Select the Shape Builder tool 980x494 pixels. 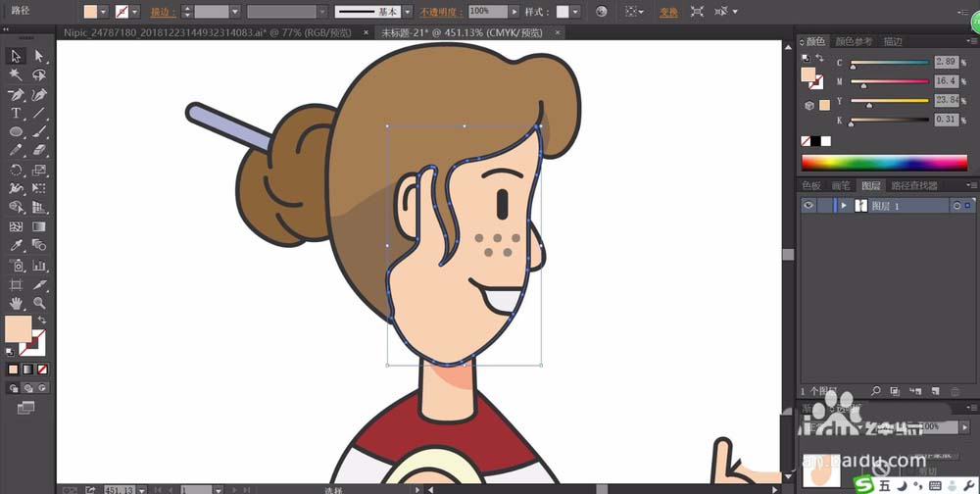tap(16, 208)
